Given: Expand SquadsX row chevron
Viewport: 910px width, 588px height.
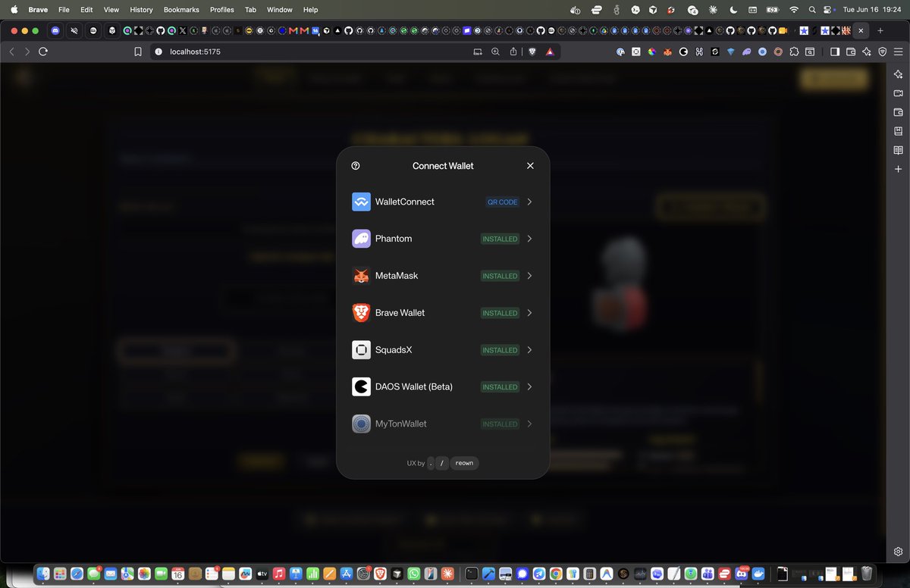Looking at the screenshot, I should [x=529, y=350].
